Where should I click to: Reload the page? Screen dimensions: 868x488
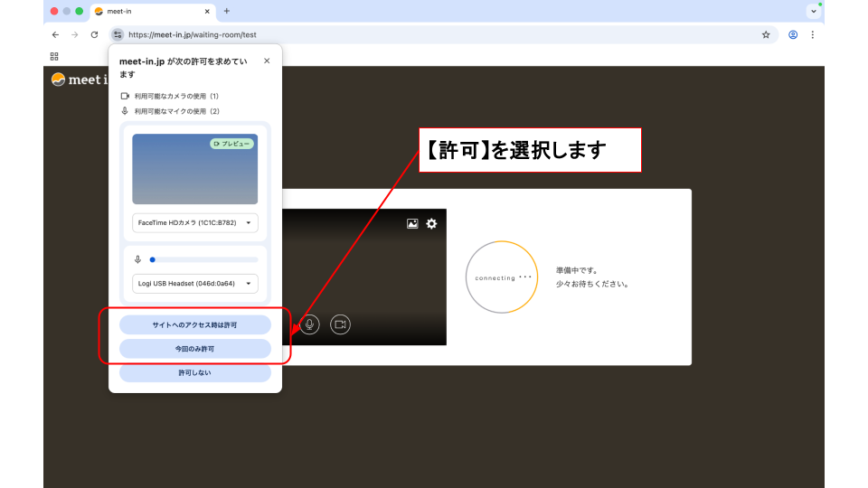tap(94, 34)
